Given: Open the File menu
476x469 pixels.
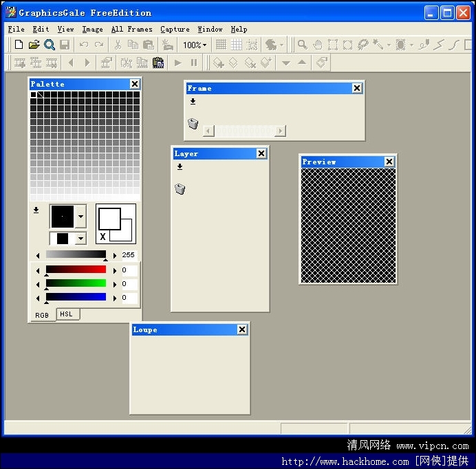Looking at the screenshot, I should 16,29.
